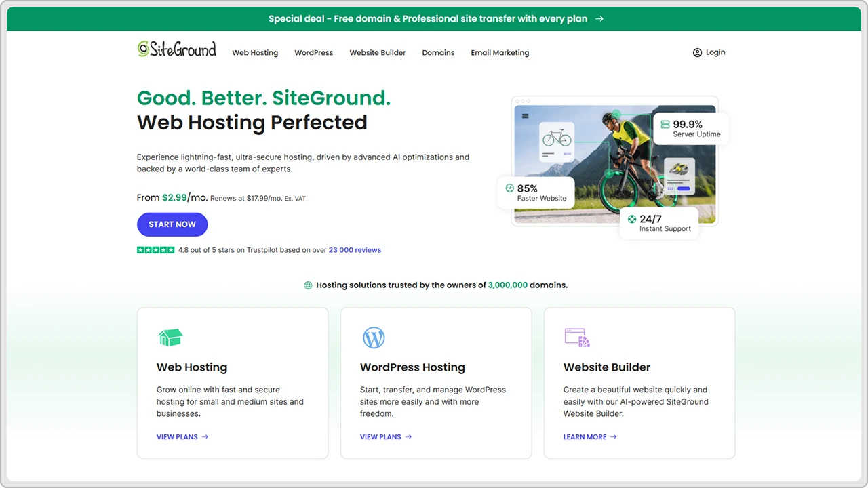Screen dimensions: 868x488
Task: Open the WordPress navigation menu
Action: [x=313, y=53]
